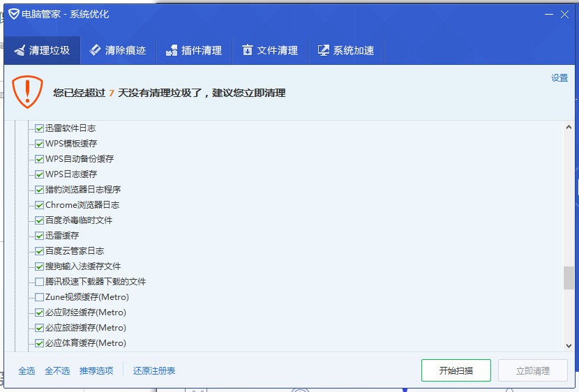Check Zune视频缓存(Metro) checkbox
This screenshot has width=579, height=392.
39,297
